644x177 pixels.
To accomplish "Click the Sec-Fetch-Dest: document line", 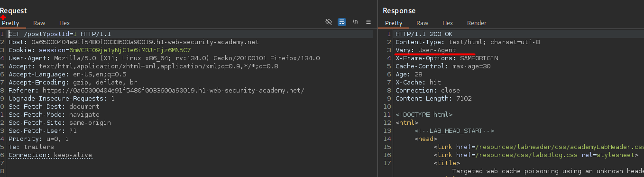I will pyautogui.click(x=54, y=107).
